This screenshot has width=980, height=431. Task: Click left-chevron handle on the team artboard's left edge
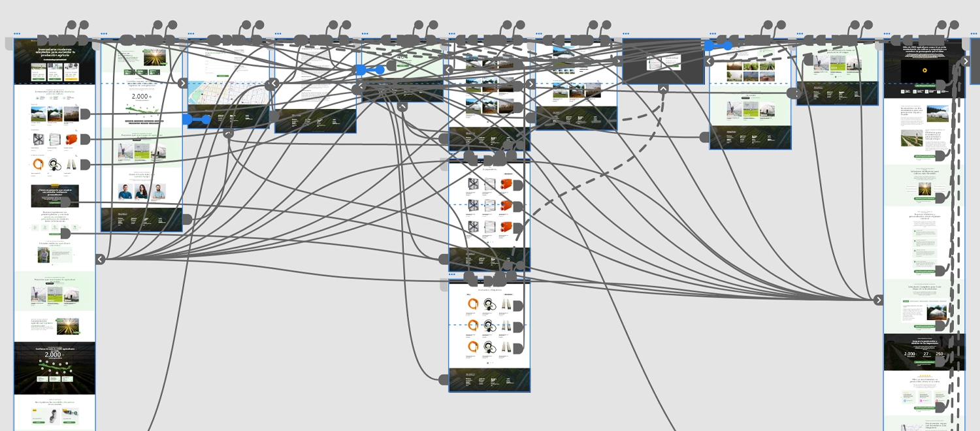click(x=100, y=259)
